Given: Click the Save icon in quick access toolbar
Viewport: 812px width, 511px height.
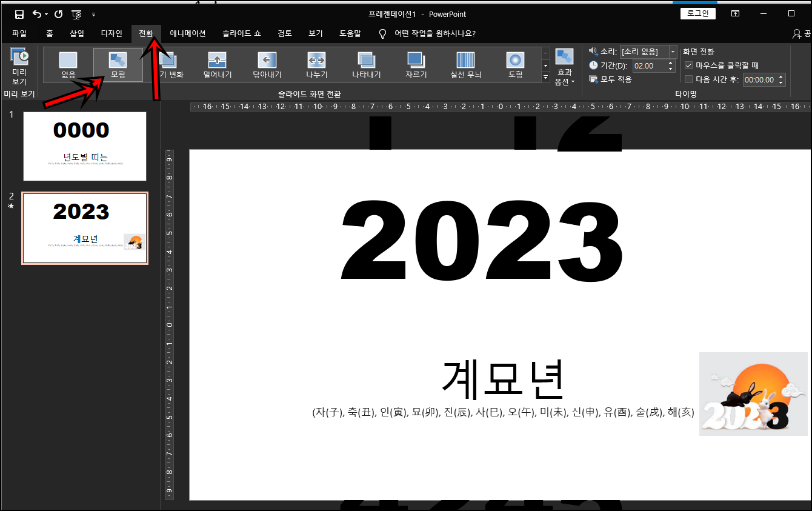Looking at the screenshot, I should click(x=19, y=14).
